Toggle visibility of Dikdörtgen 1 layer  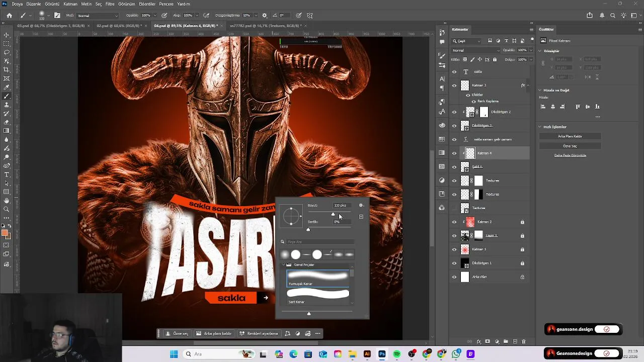(454, 263)
